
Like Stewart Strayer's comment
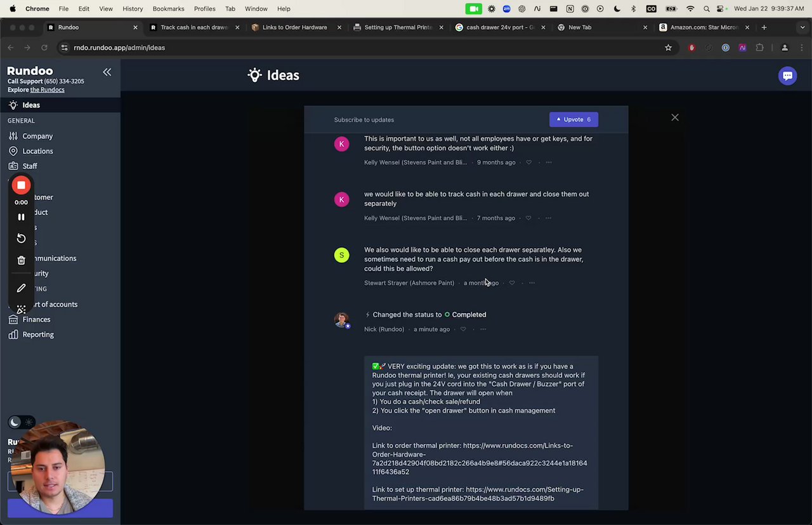coord(512,283)
